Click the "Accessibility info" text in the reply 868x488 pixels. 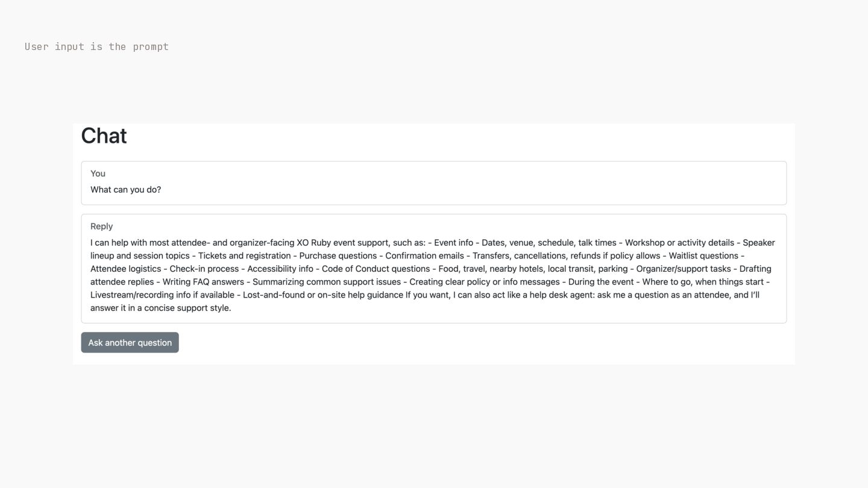click(x=280, y=269)
